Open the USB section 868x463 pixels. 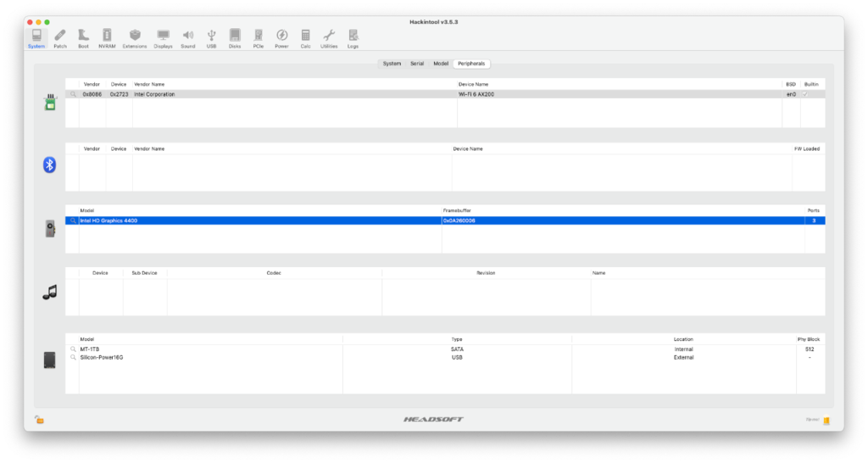click(211, 39)
